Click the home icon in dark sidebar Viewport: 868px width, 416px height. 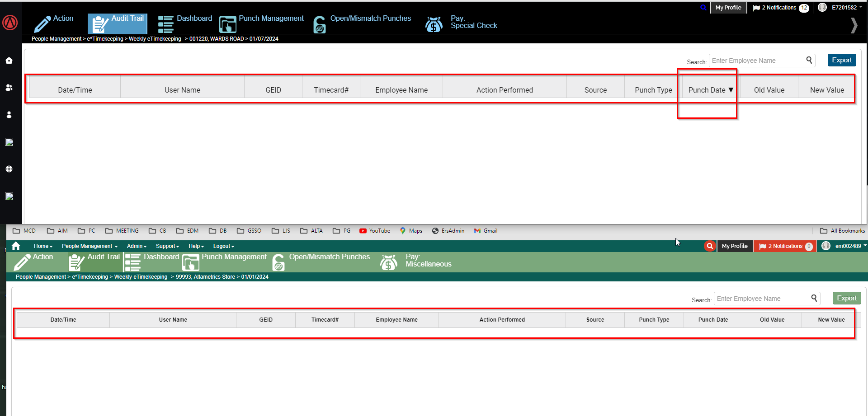tap(9, 61)
